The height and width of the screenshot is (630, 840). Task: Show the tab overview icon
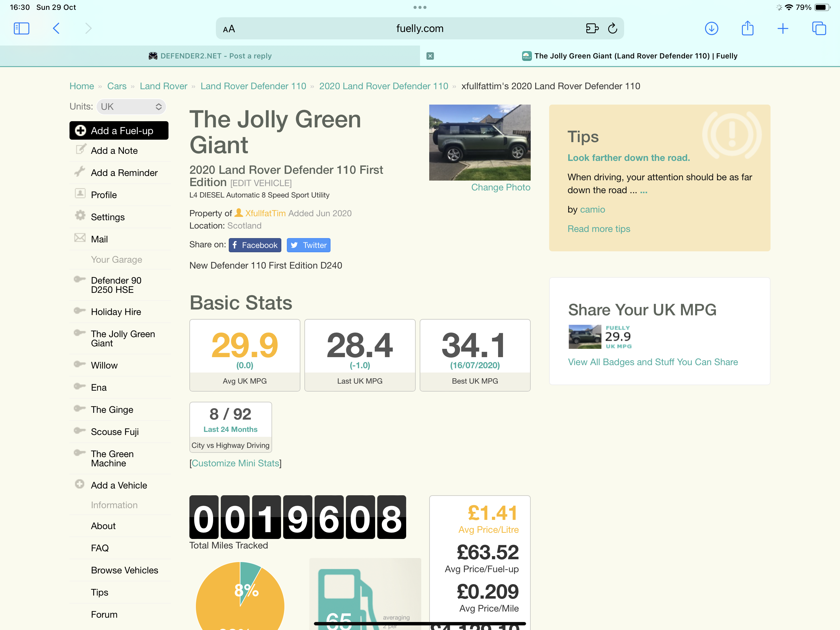point(819,29)
